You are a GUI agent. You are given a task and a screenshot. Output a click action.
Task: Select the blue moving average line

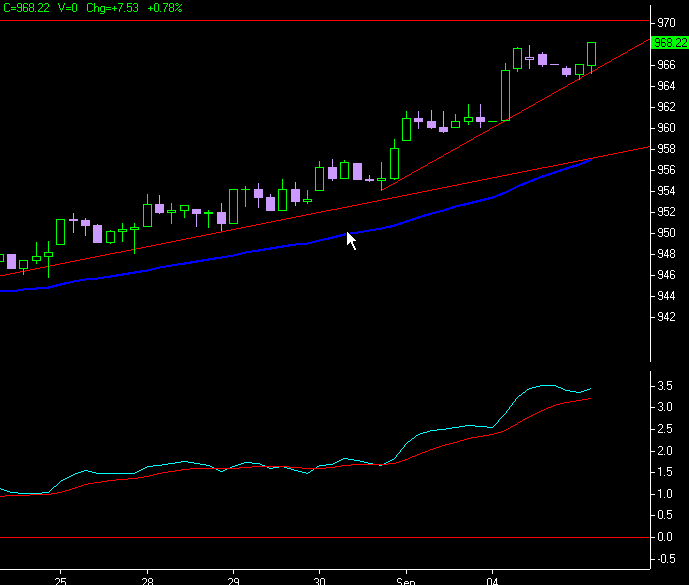(308, 243)
